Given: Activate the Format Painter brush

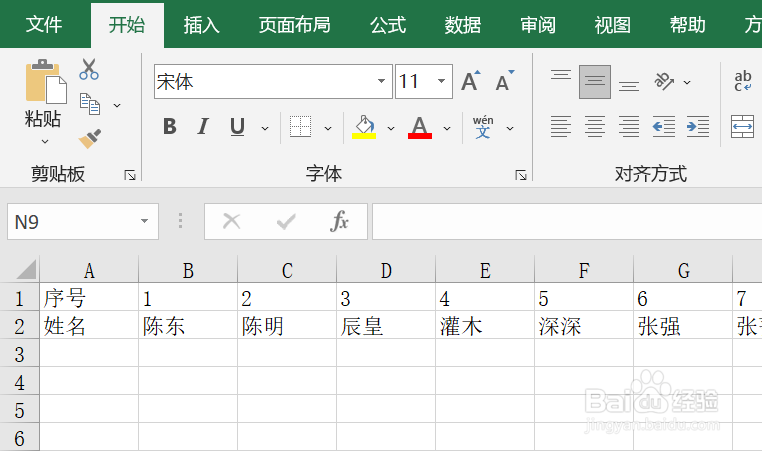Looking at the screenshot, I should (x=90, y=139).
